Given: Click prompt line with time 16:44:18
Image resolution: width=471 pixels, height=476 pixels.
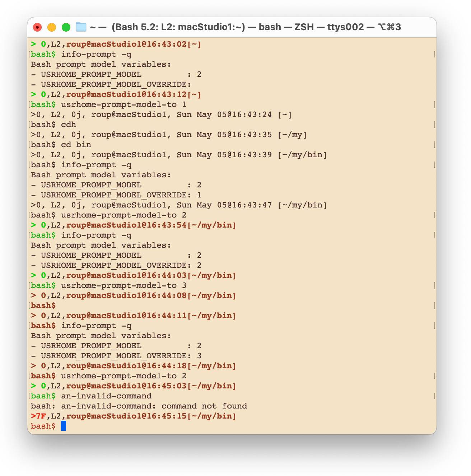Looking at the screenshot, I should [134, 366].
